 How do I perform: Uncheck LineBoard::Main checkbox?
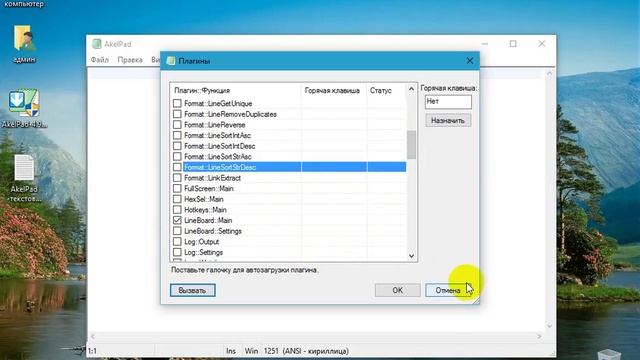pos(177,220)
